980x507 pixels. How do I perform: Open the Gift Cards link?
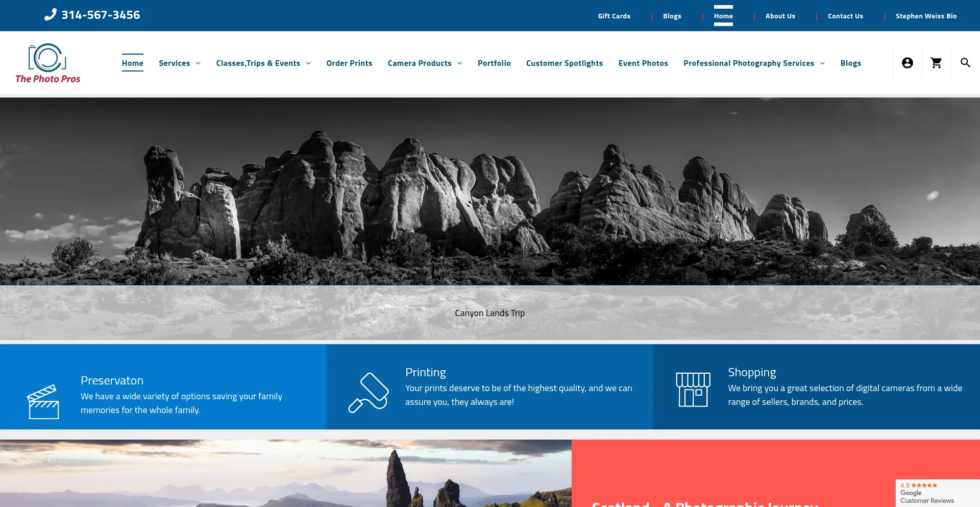[x=614, y=16]
